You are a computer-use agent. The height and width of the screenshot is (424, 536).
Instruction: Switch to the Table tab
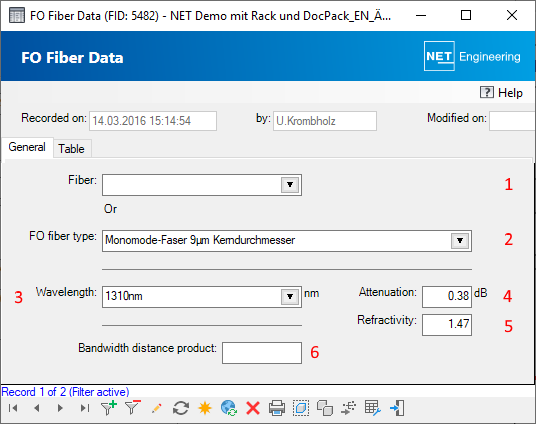[x=71, y=149]
